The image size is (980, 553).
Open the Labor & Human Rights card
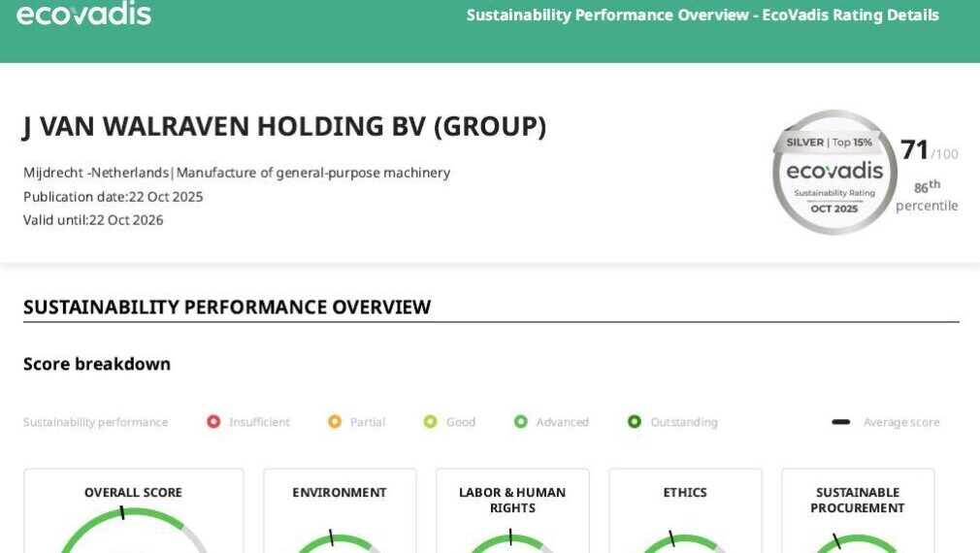[x=512, y=500]
